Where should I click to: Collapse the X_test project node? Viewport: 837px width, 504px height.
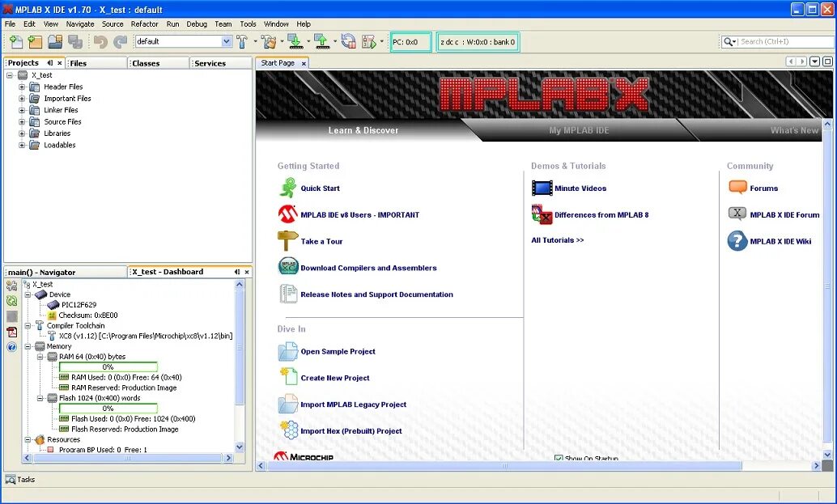pos(10,75)
